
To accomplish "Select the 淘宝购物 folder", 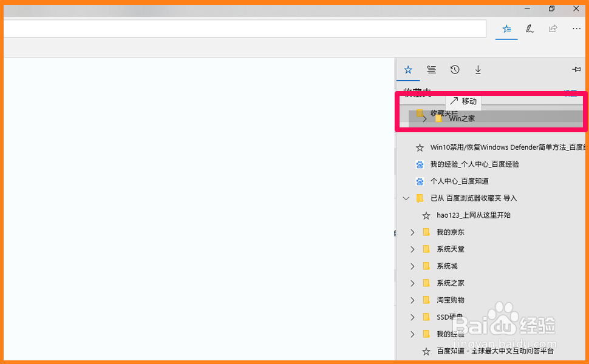I will coord(451,300).
